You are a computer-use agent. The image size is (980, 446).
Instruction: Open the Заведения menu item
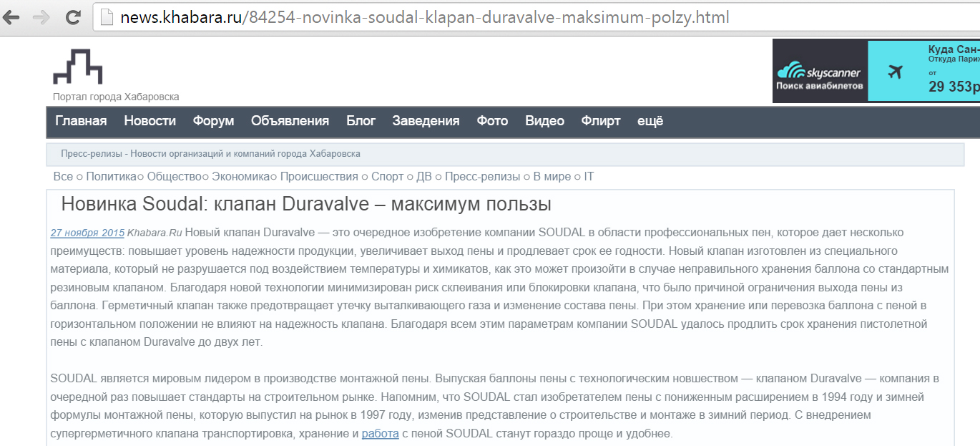point(426,121)
